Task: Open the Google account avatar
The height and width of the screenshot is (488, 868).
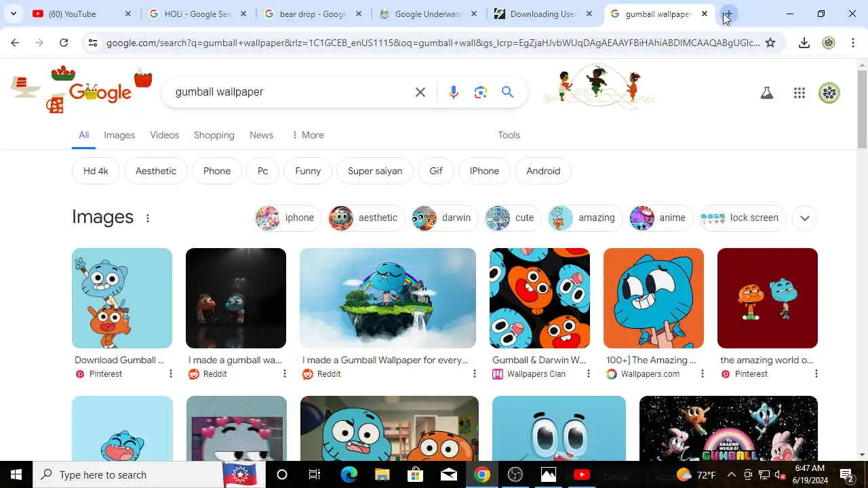Action: click(x=829, y=93)
